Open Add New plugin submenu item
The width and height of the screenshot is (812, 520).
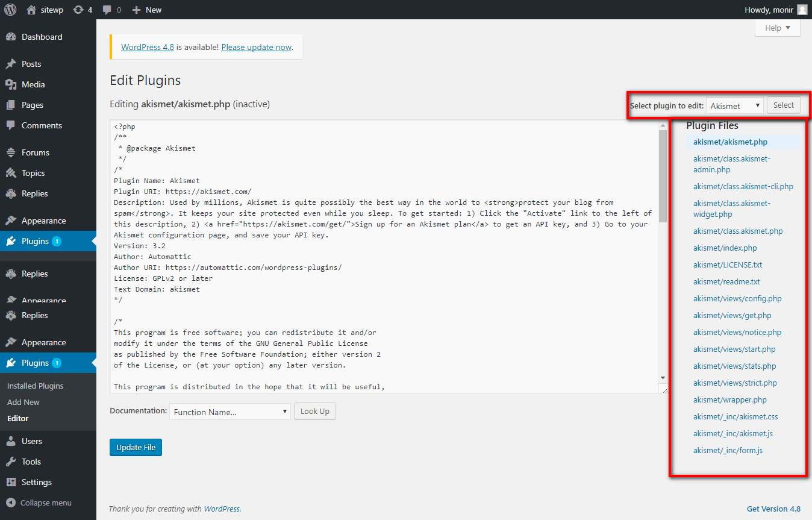23,402
